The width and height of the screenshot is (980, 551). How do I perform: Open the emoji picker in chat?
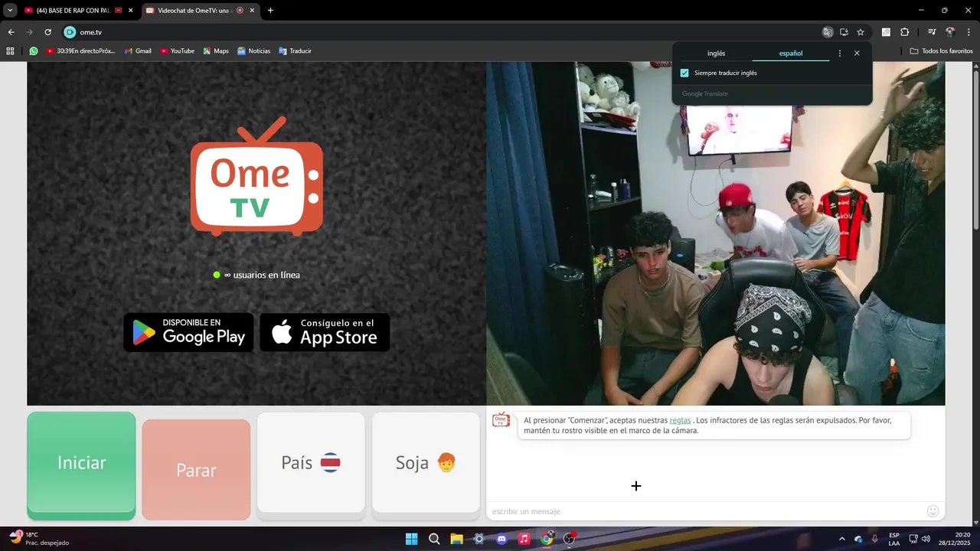pyautogui.click(x=933, y=511)
